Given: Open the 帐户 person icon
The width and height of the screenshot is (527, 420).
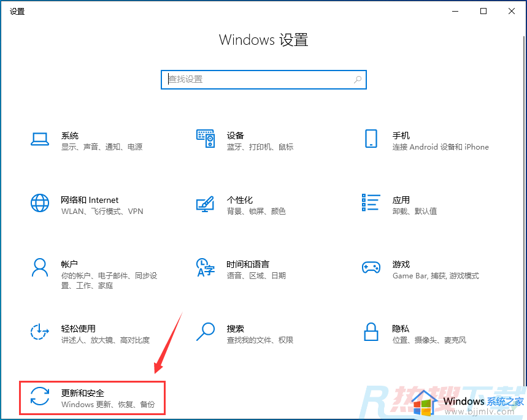Looking at the screenshot, I should pyautogui.click(x=40, y=267).
